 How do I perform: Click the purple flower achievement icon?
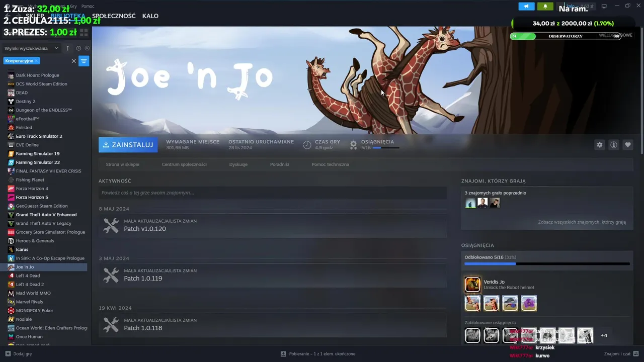[x=529, y=303]
